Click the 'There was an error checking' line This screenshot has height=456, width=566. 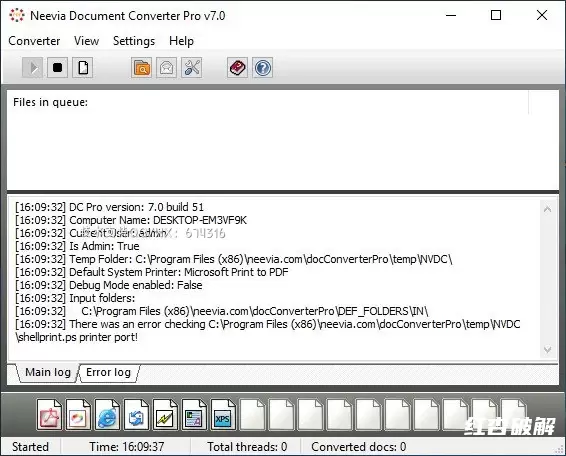[267, 331]
